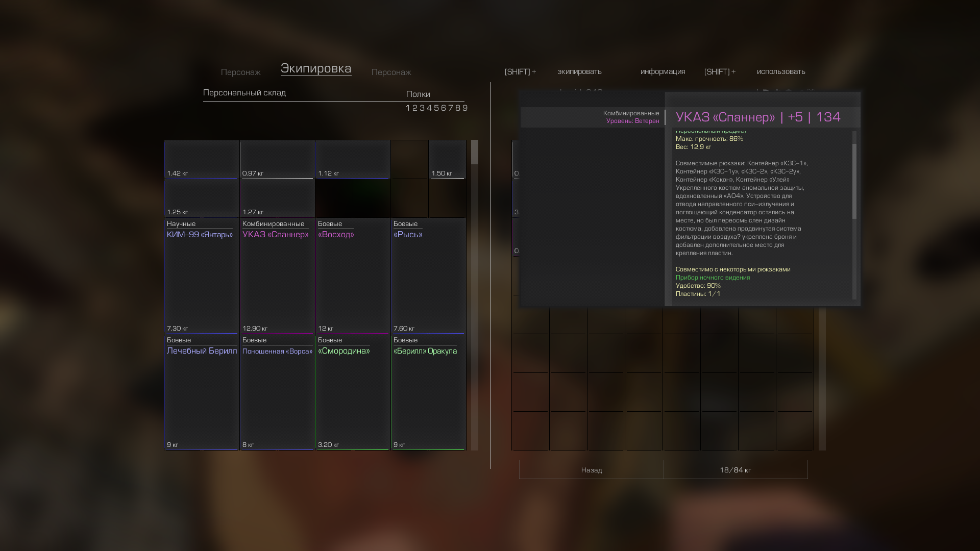Select the Лечебный Берилл suit
The height and width of the screenshot is (551, 980).
coord(202,392)
